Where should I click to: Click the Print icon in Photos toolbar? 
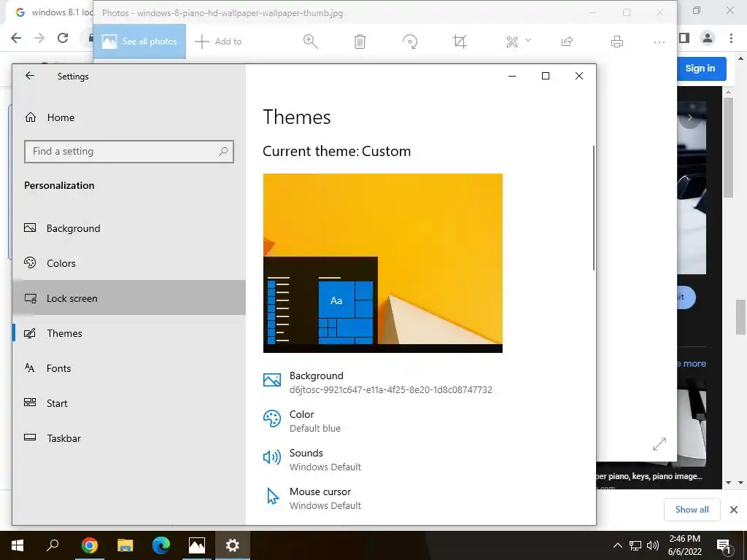tap(617, 42)
